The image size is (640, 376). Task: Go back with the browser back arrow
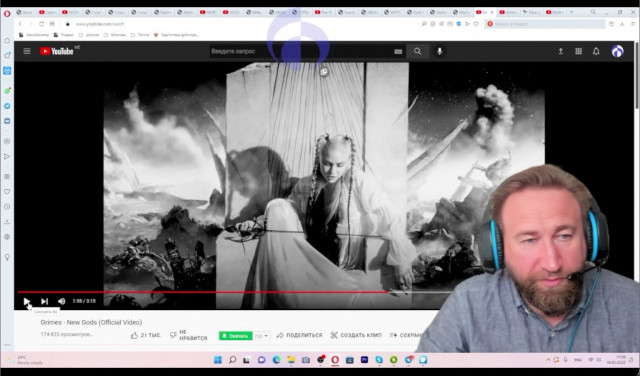pyautogui.click(x=20, y=24)
